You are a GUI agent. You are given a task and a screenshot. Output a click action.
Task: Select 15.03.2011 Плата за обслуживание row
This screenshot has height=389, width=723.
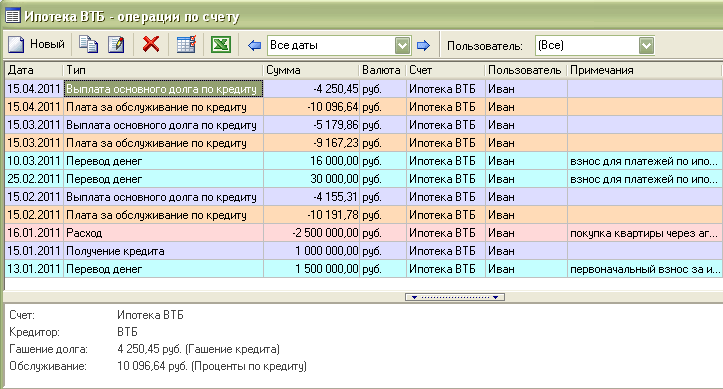tap(363, 143)
